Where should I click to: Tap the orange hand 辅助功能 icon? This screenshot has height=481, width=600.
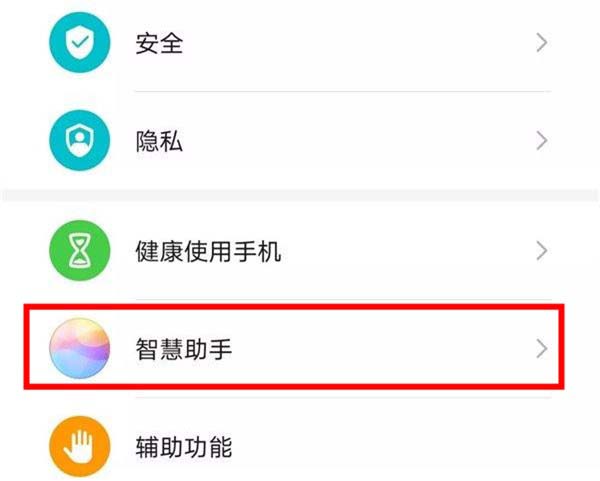80,447
